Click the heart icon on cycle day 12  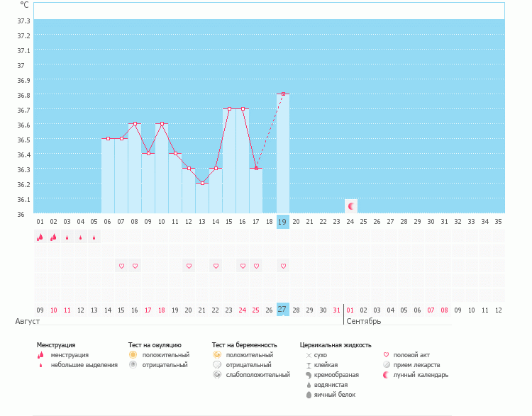(x=189, y=266)
